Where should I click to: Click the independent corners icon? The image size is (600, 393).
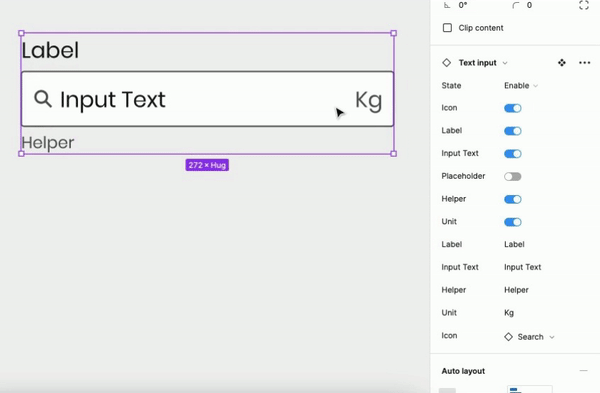point(584,5)
